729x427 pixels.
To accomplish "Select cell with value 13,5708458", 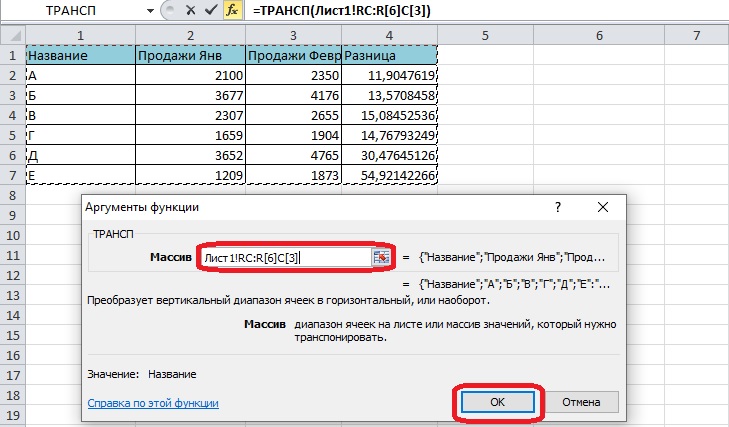I will click(389, 95).
